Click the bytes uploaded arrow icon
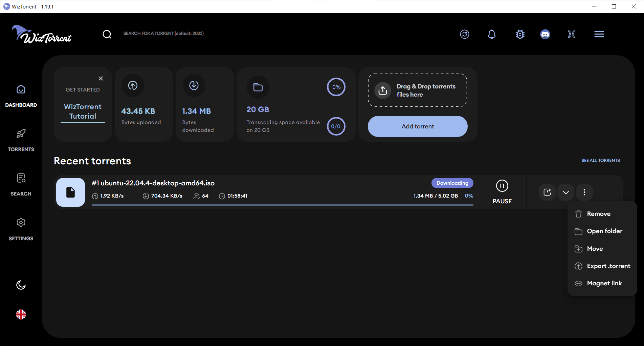 133,85
